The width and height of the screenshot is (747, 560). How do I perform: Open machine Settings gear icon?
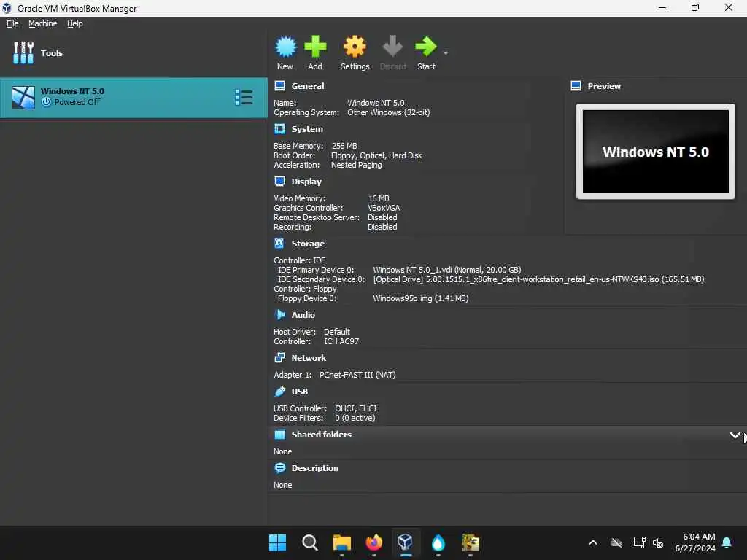point(355,47)
